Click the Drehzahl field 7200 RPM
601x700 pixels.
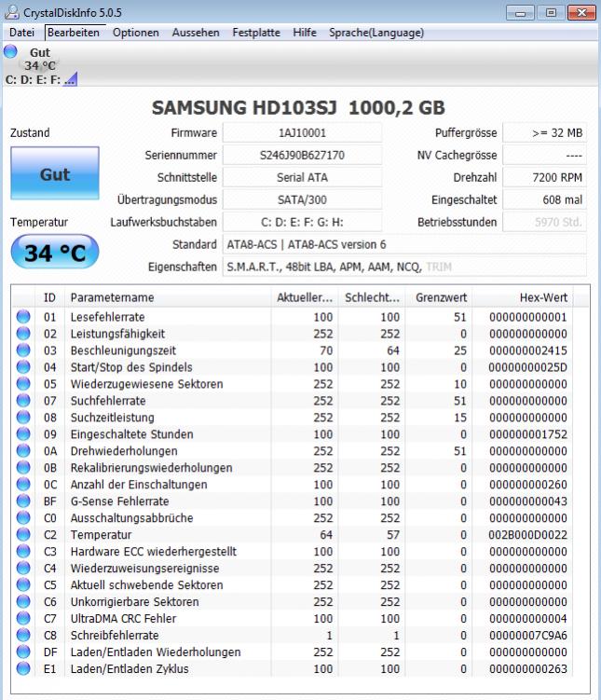(544, 177)
